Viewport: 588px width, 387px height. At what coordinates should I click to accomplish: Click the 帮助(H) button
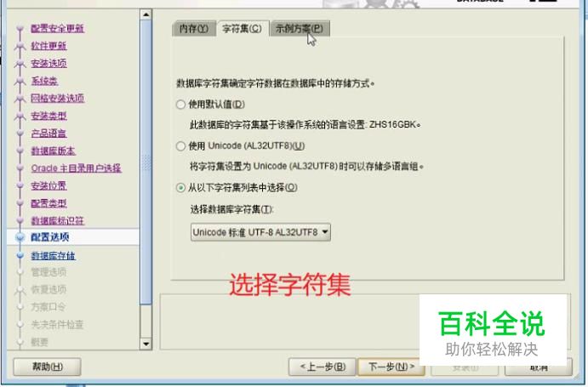pyautogui.click(x=48, y=367)
